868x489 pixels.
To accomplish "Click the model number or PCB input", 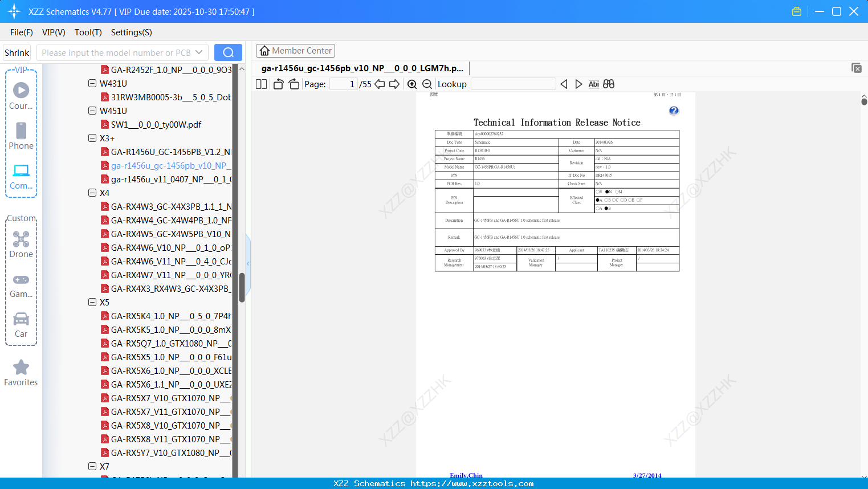I will (116, 52).
